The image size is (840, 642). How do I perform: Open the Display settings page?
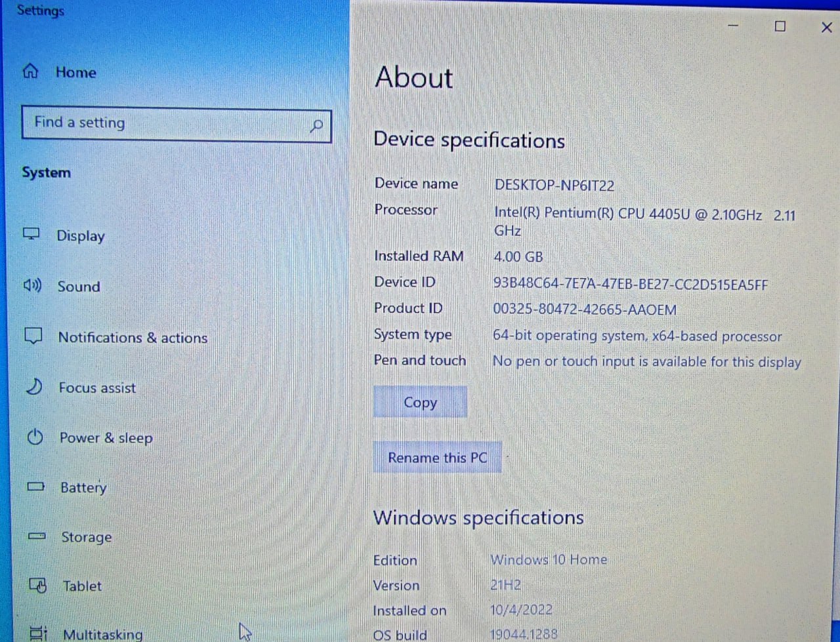tap(81, 235)
